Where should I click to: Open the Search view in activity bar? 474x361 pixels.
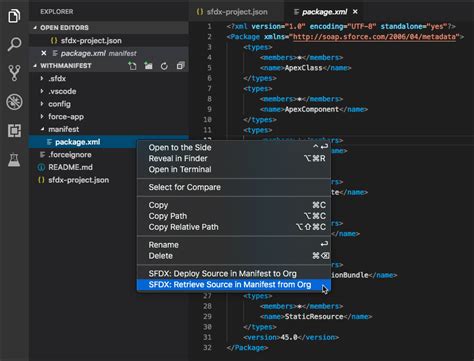point(14,44)
